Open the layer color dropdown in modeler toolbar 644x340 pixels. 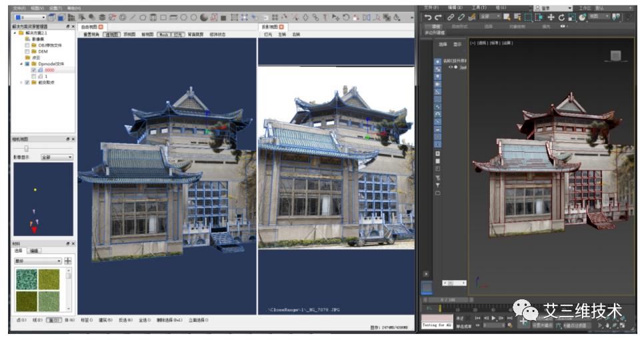tap(29, 17)
